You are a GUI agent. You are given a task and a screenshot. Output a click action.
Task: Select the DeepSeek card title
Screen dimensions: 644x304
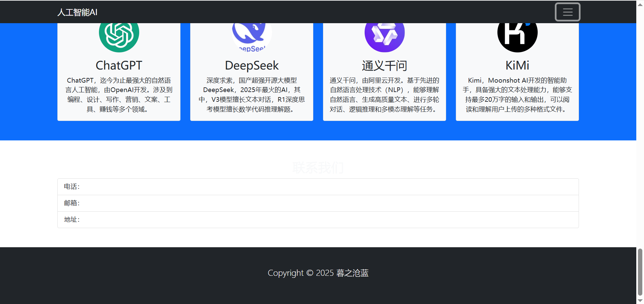click(252, 66)
